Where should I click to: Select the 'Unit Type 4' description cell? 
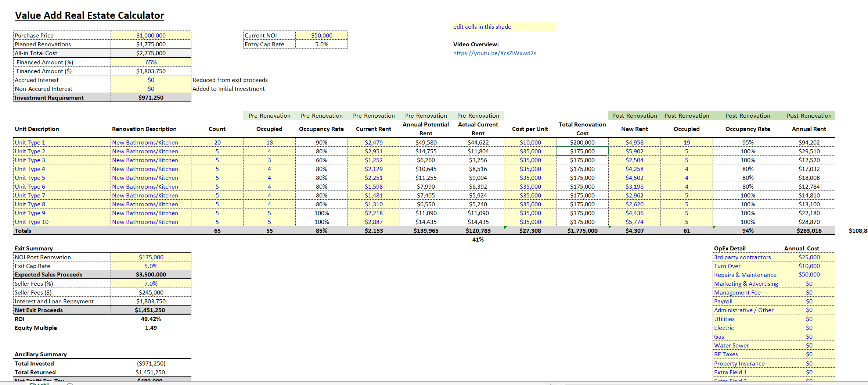pos(62,169)
